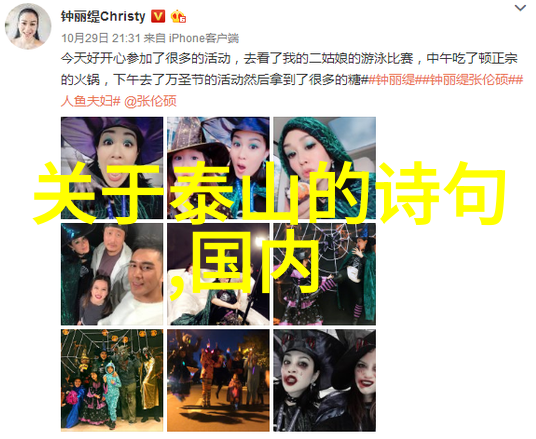The image size is (536, 439).
Task: Click the crown membership level icon
Action: pos(178,16)
